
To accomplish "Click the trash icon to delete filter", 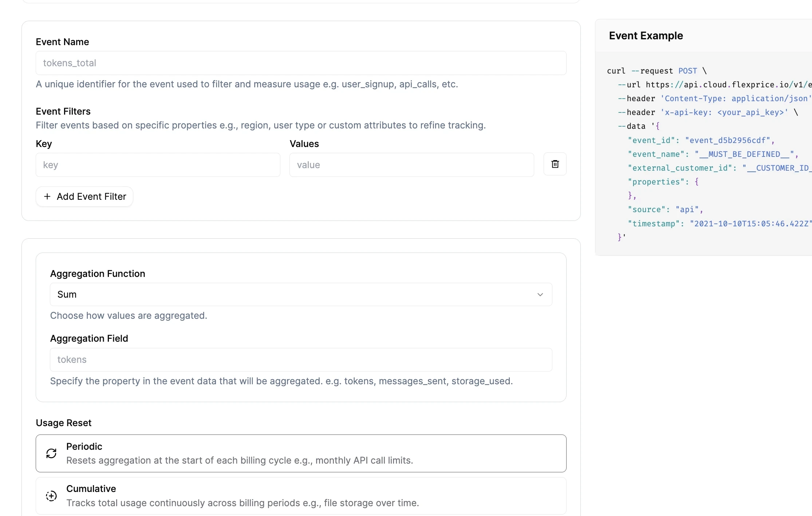I will [555, 164].
